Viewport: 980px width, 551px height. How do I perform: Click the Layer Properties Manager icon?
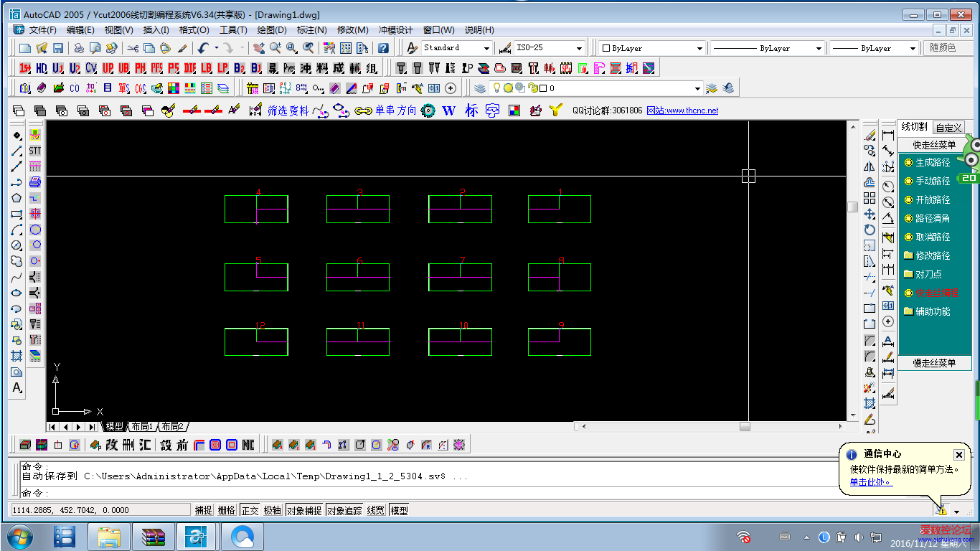(480, 88)
